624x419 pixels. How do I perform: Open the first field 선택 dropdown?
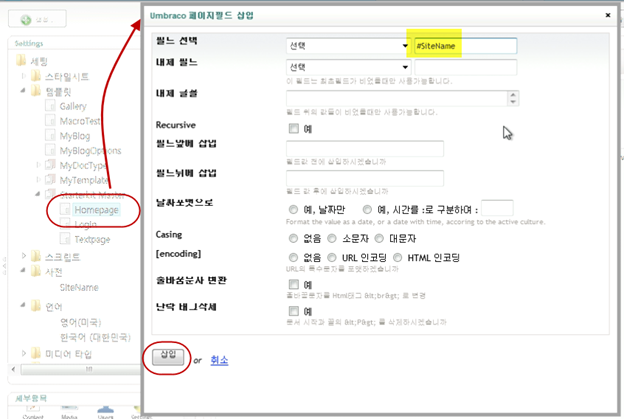point(349,46)
